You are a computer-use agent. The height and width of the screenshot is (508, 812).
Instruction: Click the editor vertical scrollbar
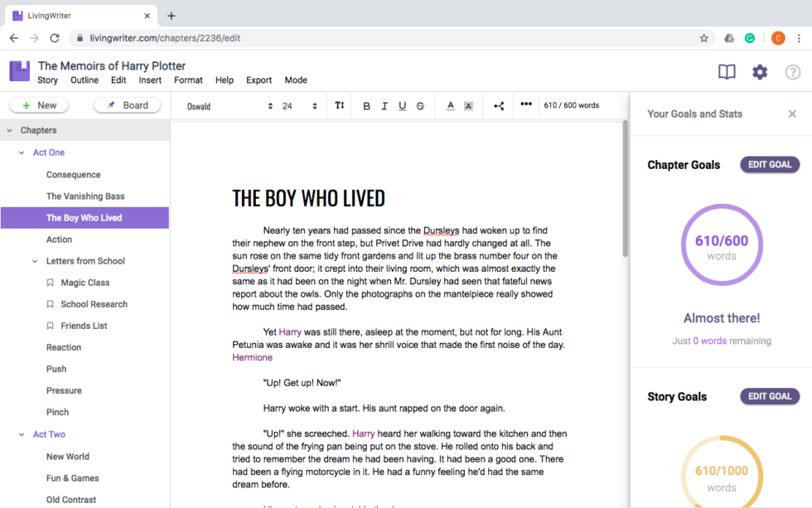point(625,189)
